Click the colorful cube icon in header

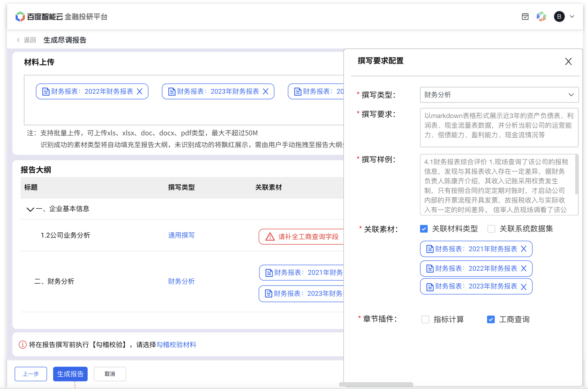pos(541,17)
